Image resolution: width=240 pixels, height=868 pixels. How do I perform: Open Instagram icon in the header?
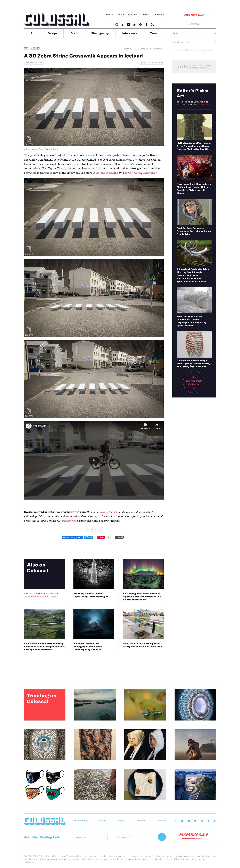[117, 25]
